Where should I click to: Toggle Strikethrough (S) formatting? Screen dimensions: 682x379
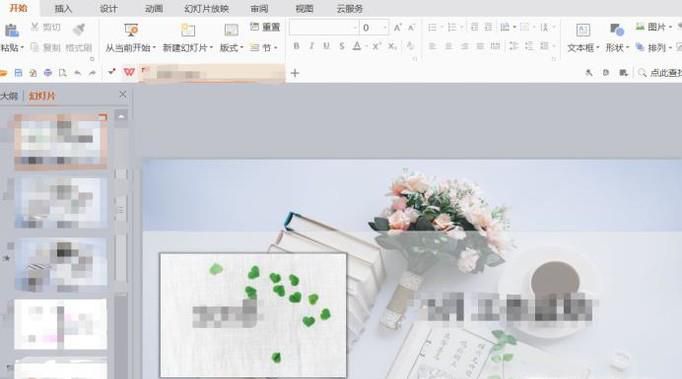(x=342, y=46)
